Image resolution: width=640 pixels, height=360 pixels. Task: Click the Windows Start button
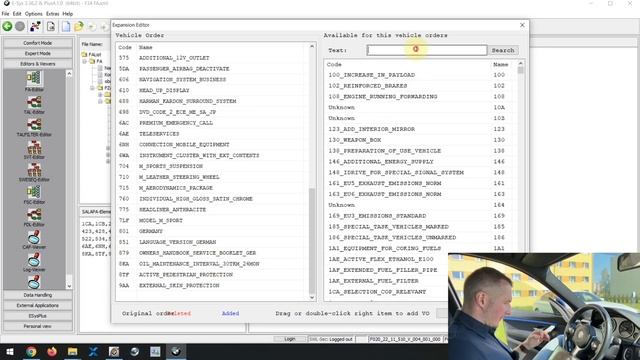click(x=10, y=351)
